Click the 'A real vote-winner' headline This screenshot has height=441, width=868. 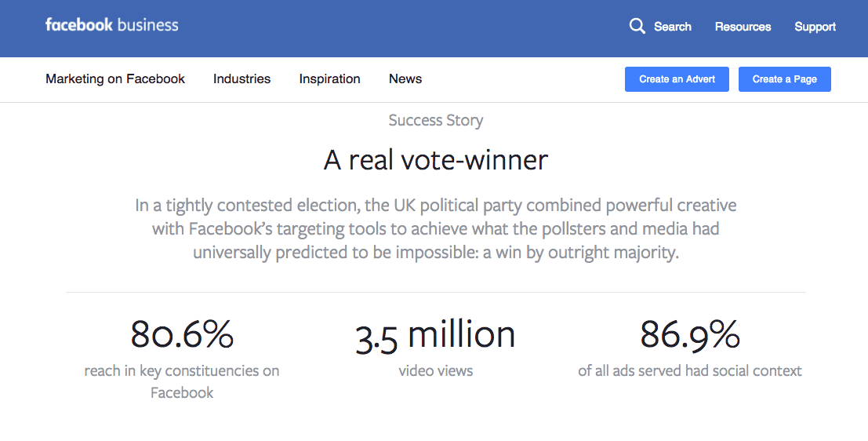[436, 160]
